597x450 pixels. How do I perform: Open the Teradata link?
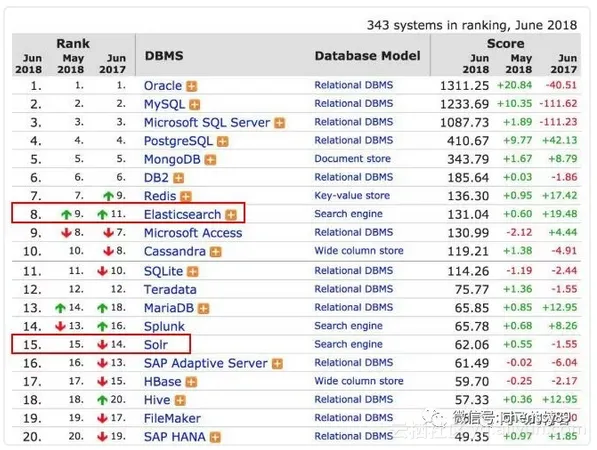tap(170, 289)
